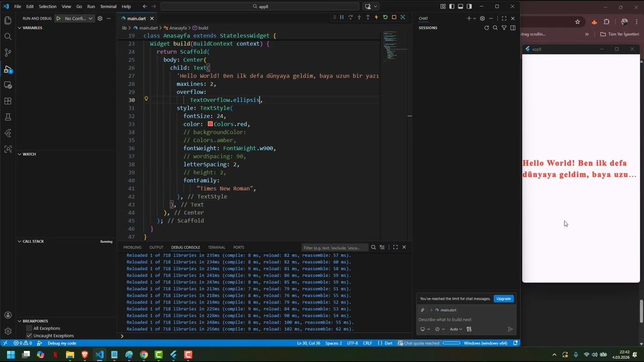
Task: Click the Describe what to build next field
Action: click(x=465, y=320)
